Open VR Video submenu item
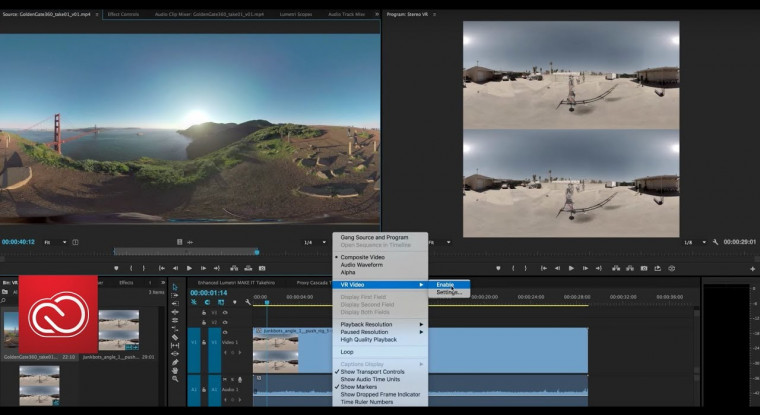760x415 pixels. 380,285
